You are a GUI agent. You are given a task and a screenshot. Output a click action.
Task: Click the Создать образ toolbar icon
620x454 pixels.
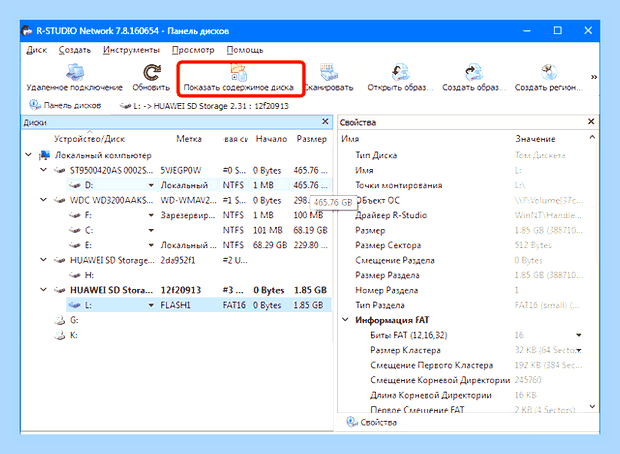point(474,72)
